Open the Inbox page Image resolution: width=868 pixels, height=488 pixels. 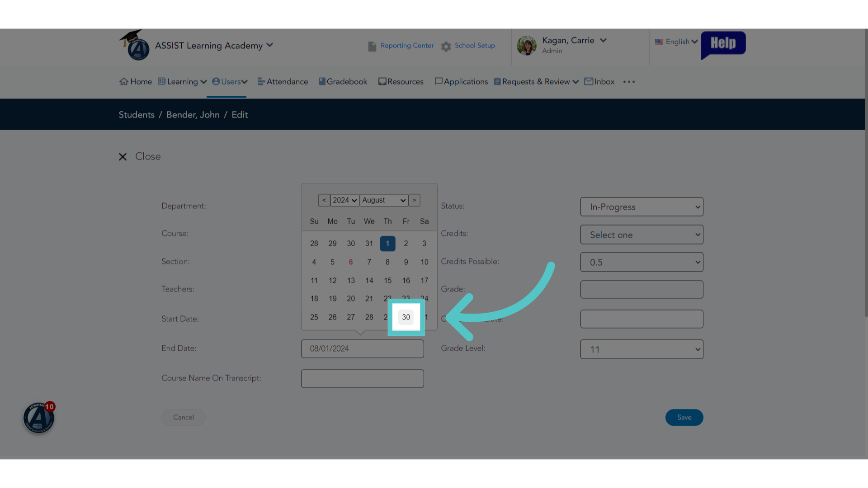tap(599, 82)
